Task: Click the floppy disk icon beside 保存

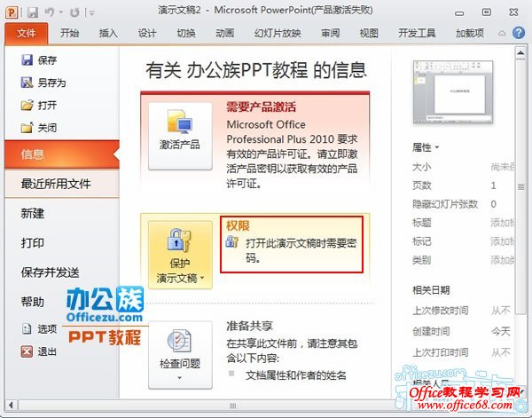Action: (27, 60)
